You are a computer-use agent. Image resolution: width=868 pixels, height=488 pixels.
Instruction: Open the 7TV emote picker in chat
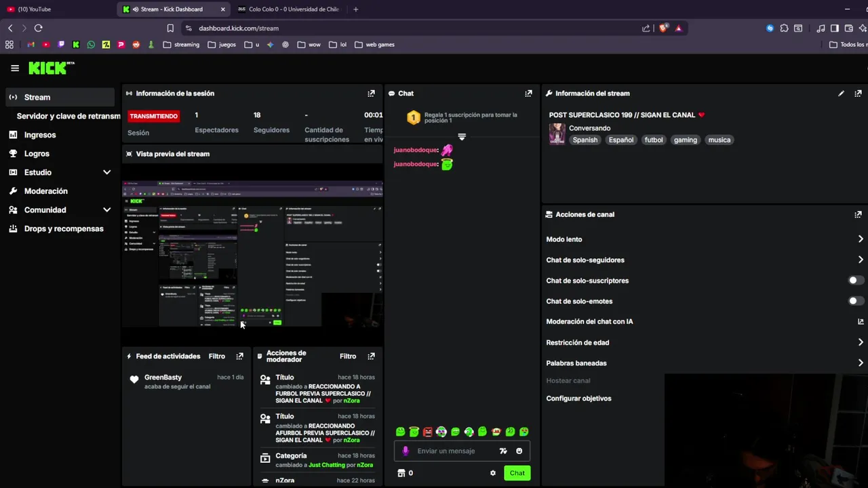pyautogui.click(x=503, y=451)
